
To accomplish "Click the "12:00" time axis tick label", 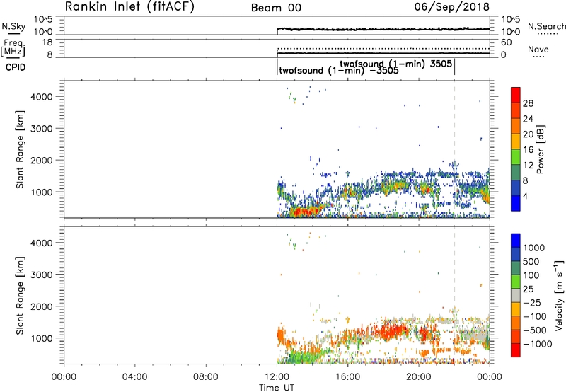I will (x=277, y=377).
